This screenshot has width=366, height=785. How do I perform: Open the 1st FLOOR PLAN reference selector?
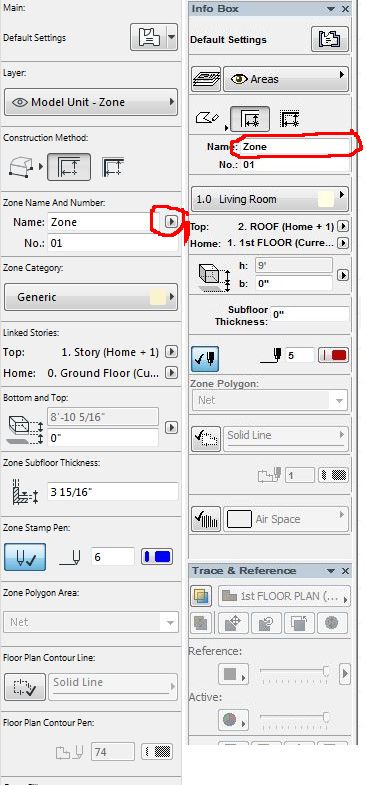(x=284, y=596)
